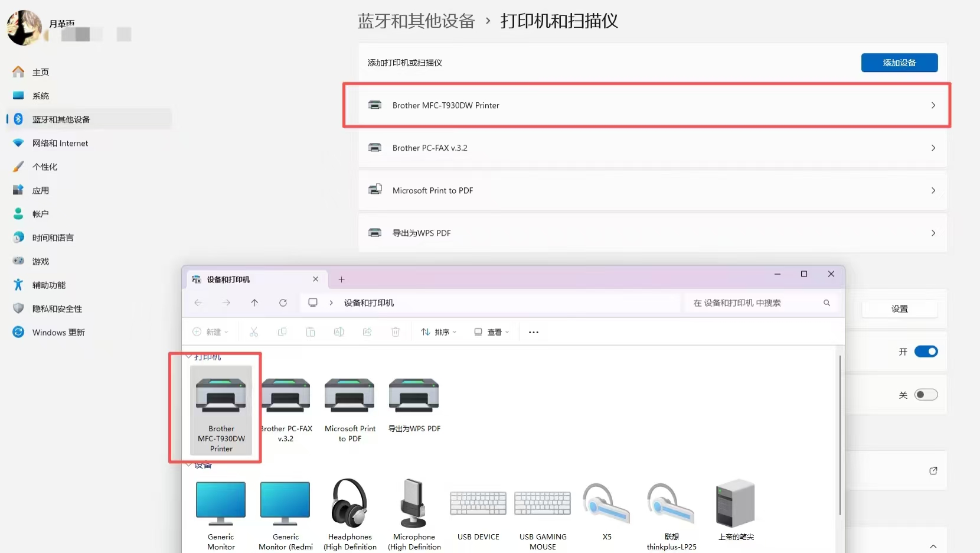Screen dimensions: 980x553
Task: Click the Cut toolbar icon
Action: (254, 332)
